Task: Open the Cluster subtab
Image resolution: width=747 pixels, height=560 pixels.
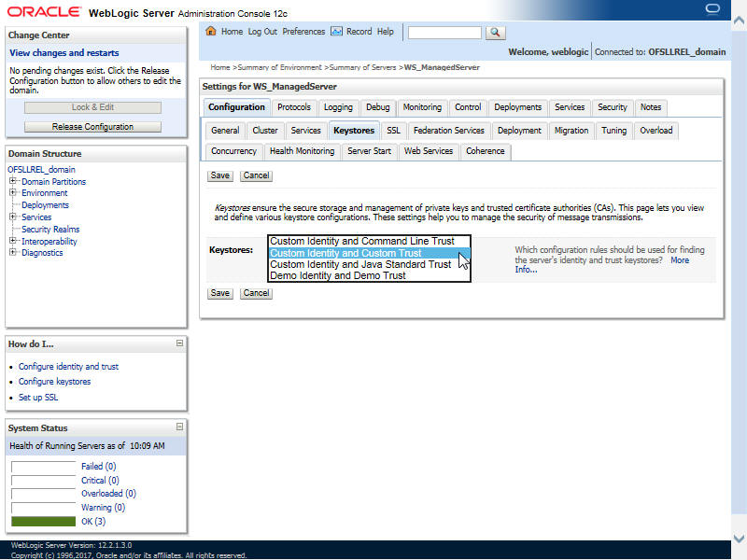Action: click(265, 131)
